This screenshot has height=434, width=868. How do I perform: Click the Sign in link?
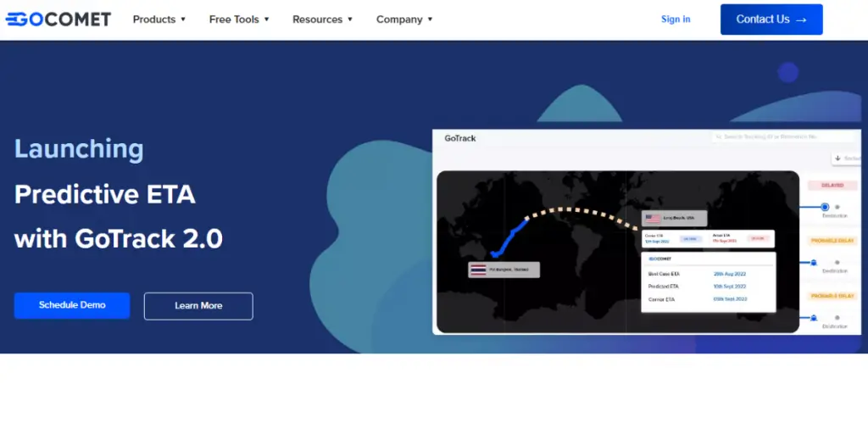676,19
